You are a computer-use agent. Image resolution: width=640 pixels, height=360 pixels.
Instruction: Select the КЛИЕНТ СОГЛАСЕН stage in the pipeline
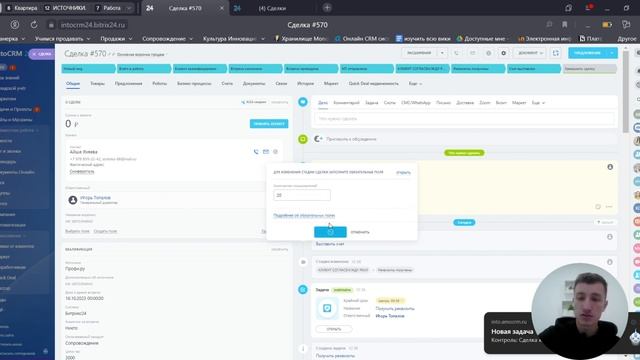coord(422,69)
